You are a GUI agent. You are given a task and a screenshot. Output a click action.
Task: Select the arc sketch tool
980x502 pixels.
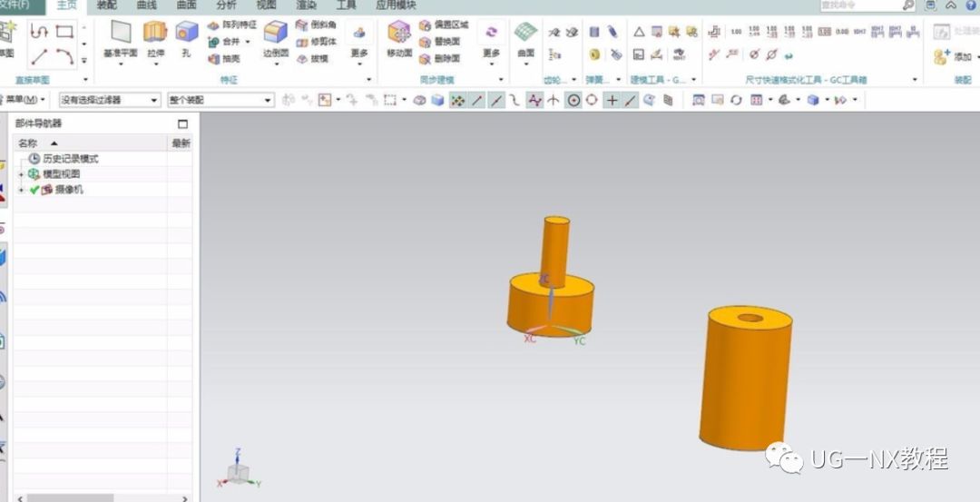pos(64,57)
